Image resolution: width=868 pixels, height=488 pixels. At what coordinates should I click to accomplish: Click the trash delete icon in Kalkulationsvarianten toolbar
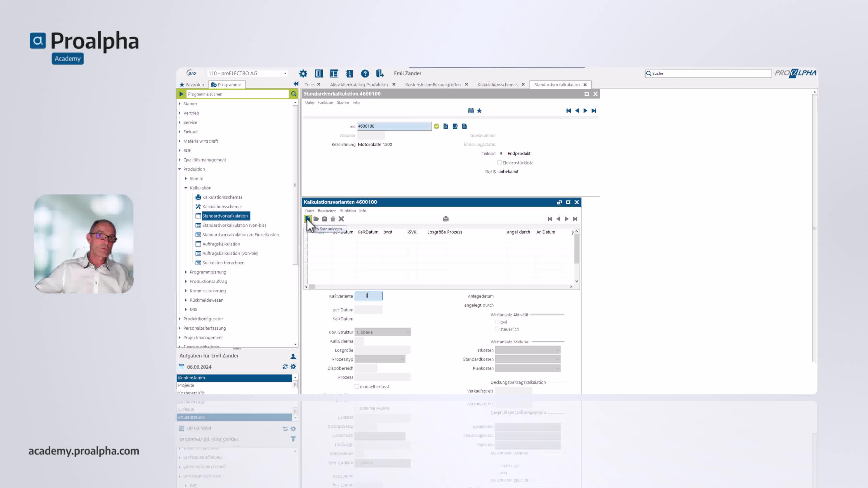[x=333, y=219]
